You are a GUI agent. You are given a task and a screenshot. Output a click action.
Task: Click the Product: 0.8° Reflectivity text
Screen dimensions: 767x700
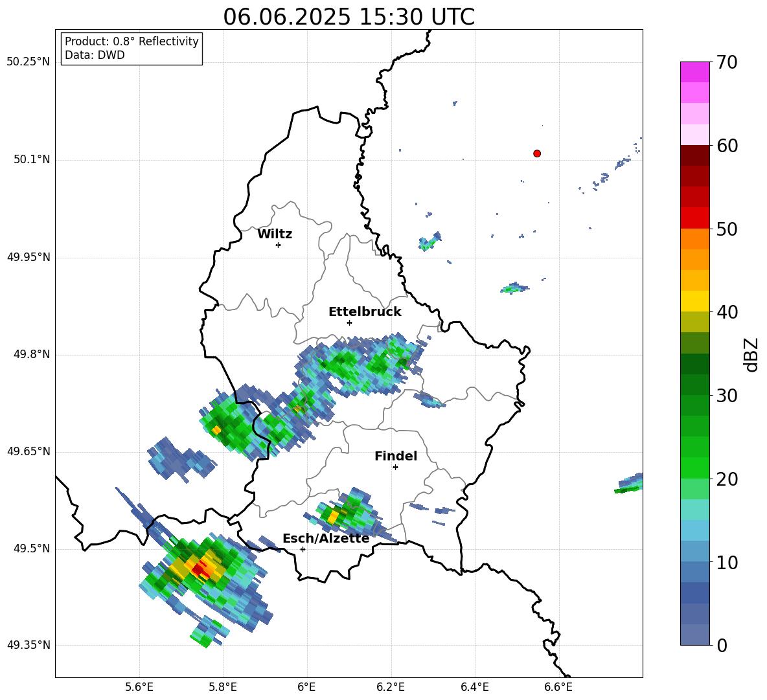click(132, 41)
